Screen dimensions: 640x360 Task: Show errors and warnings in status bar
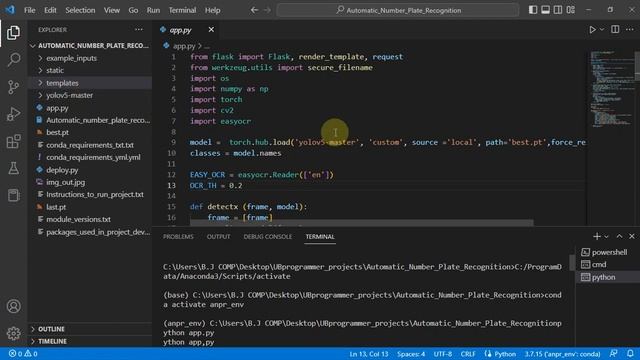(x=23, y=353)
